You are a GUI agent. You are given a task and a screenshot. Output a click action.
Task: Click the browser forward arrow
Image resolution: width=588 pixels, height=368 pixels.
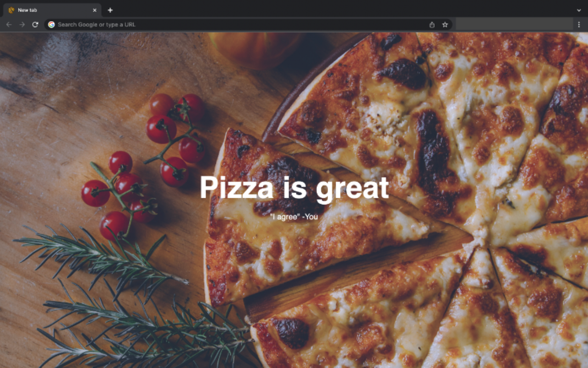click(22, 24)
